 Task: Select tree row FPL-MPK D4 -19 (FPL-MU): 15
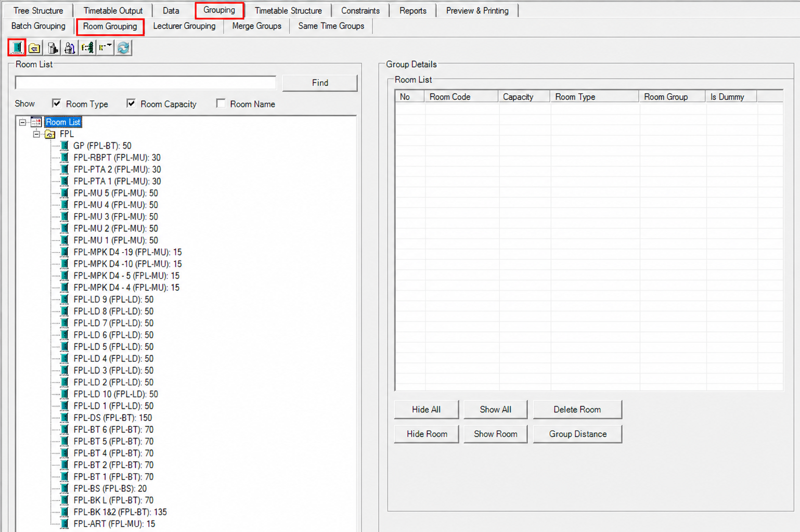[127, 252]
